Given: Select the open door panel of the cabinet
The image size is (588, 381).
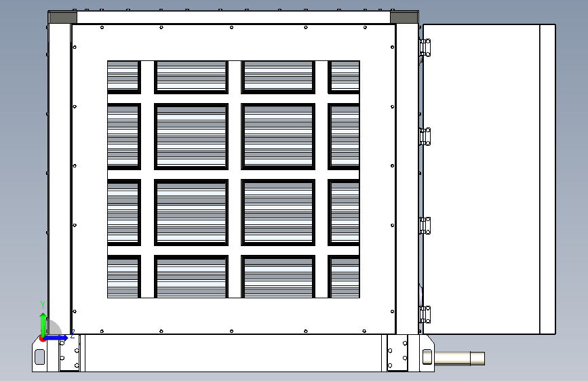Looking at the screenshot, I should point(489,179).
